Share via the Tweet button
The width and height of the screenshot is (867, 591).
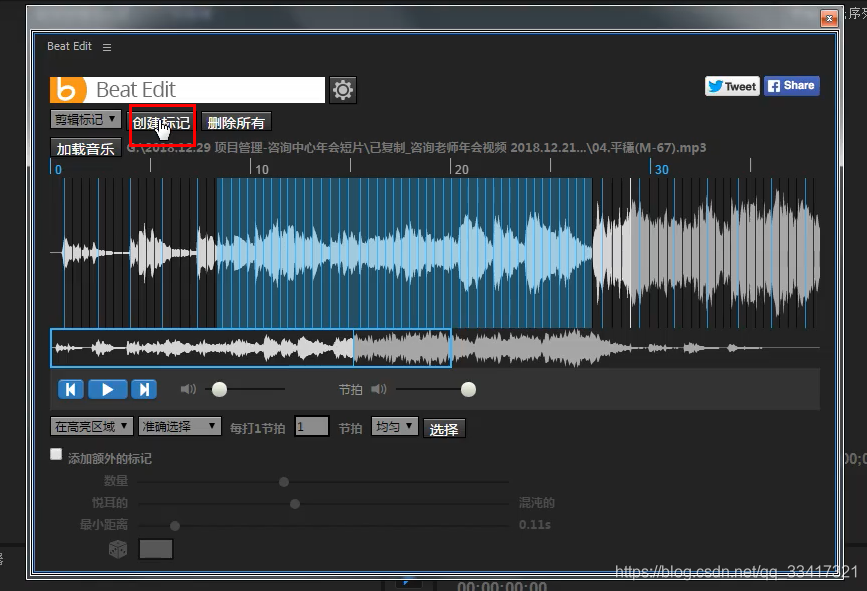pos(732,86)
